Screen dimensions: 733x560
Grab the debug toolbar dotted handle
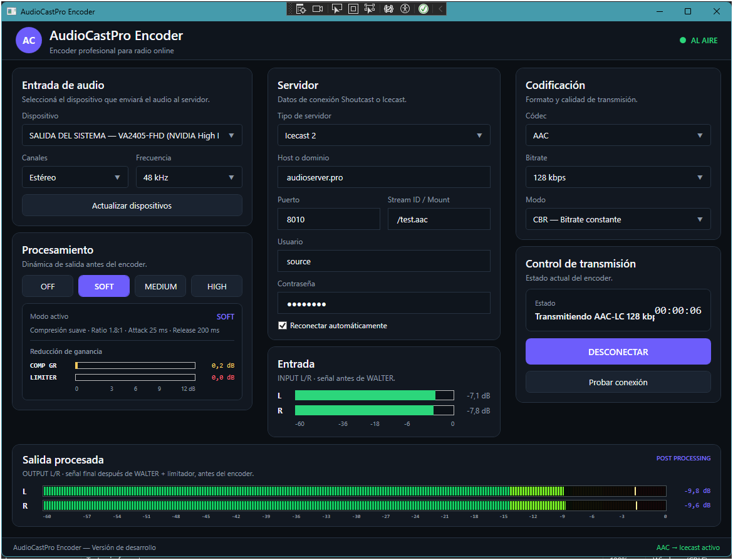pos(290,9)
